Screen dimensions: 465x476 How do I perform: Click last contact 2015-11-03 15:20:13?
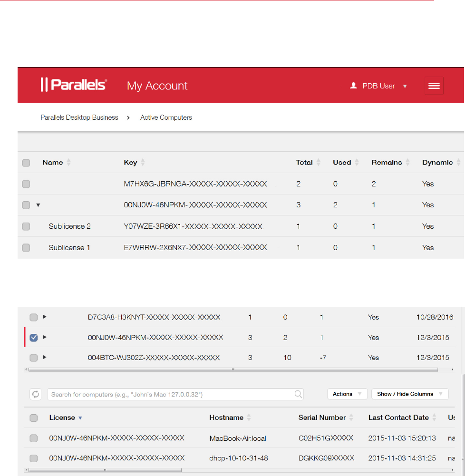[x=402, y=438]
